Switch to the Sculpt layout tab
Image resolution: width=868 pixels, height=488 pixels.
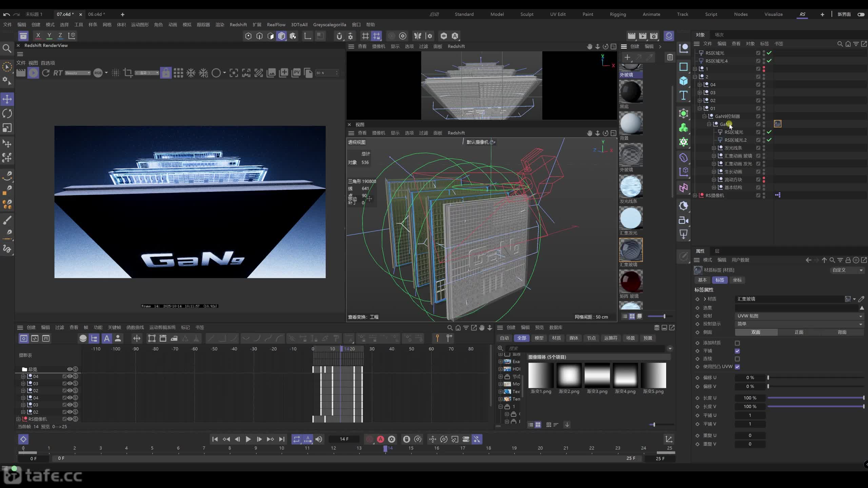527,14
